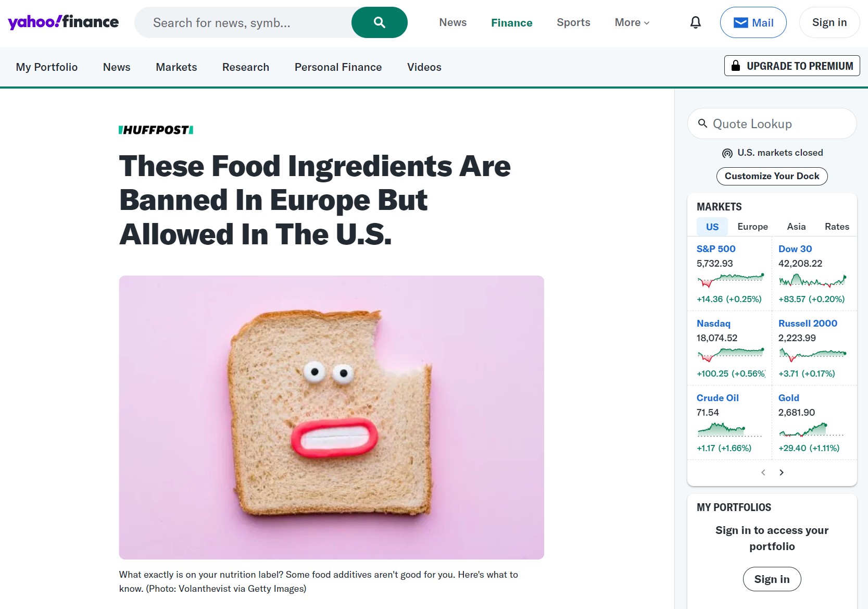Screen dimensions: 868x609
Task: Click the search magnifying glass button
Action: point(379,22)
